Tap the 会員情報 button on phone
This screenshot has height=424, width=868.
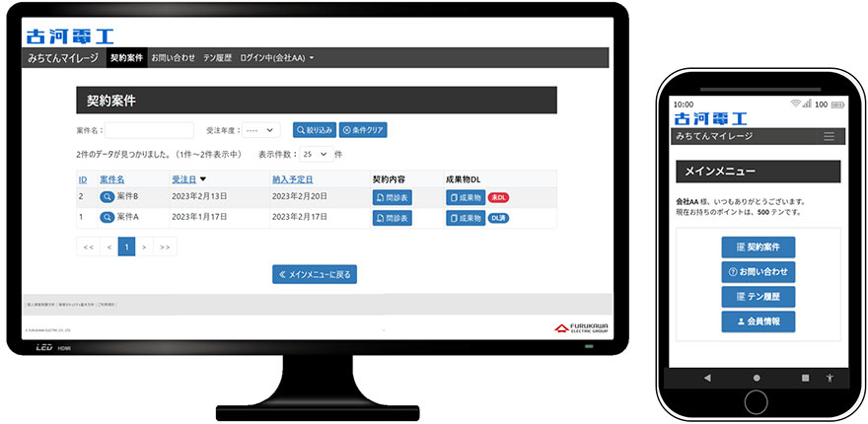758,321
